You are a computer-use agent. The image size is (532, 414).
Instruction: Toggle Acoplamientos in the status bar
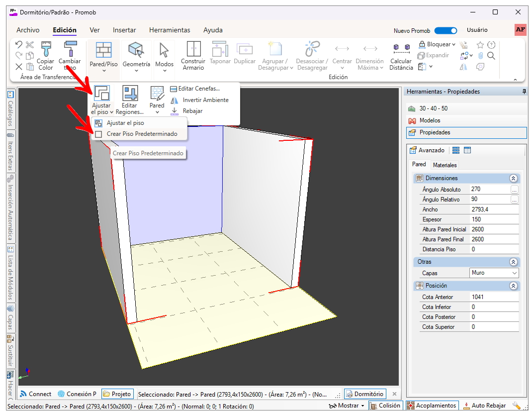pyautogui.click(x=431, y=406)
